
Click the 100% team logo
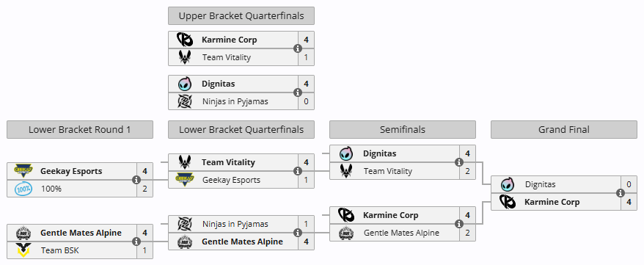(22, 189)
